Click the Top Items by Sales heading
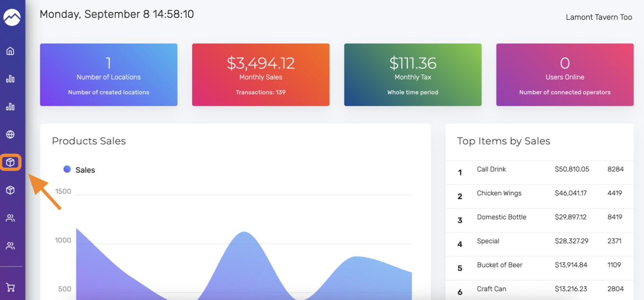 [x=504, y=141]
